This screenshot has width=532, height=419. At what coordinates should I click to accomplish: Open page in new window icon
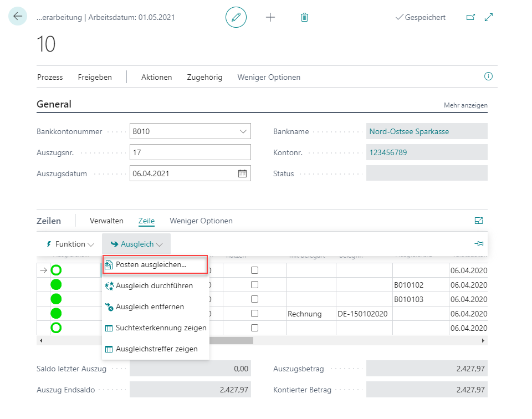[x=470, y=17]
